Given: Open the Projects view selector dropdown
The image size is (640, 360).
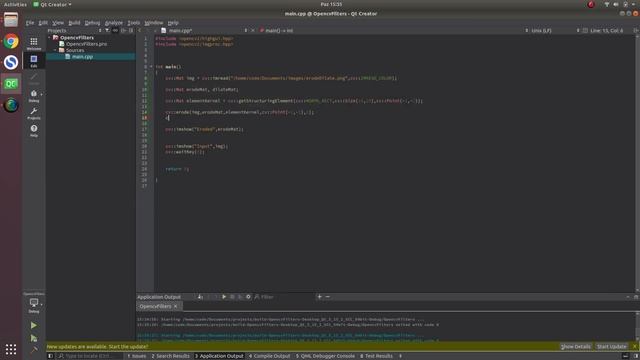Looking at the screenshot, I should (x=74, y=31).
